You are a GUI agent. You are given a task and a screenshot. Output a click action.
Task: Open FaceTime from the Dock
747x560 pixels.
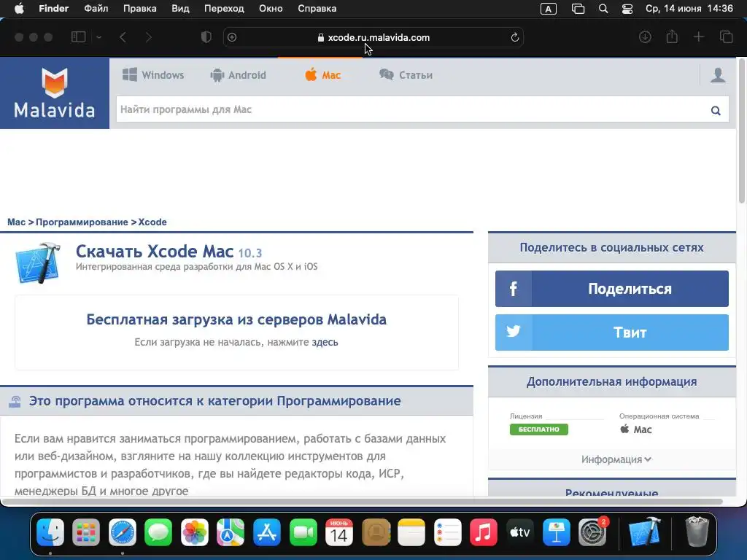[x=303, y=532]
